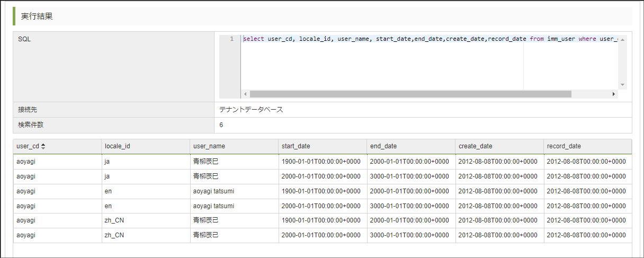
Task: Click the 実行結果 section heading
Action: [37, 16]
